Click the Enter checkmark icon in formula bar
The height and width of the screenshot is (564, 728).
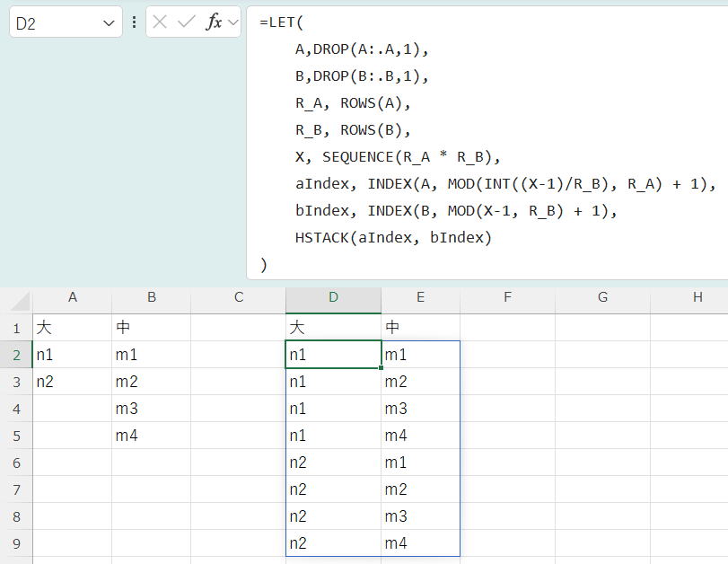pyautogui.click(x=187, y=22)
